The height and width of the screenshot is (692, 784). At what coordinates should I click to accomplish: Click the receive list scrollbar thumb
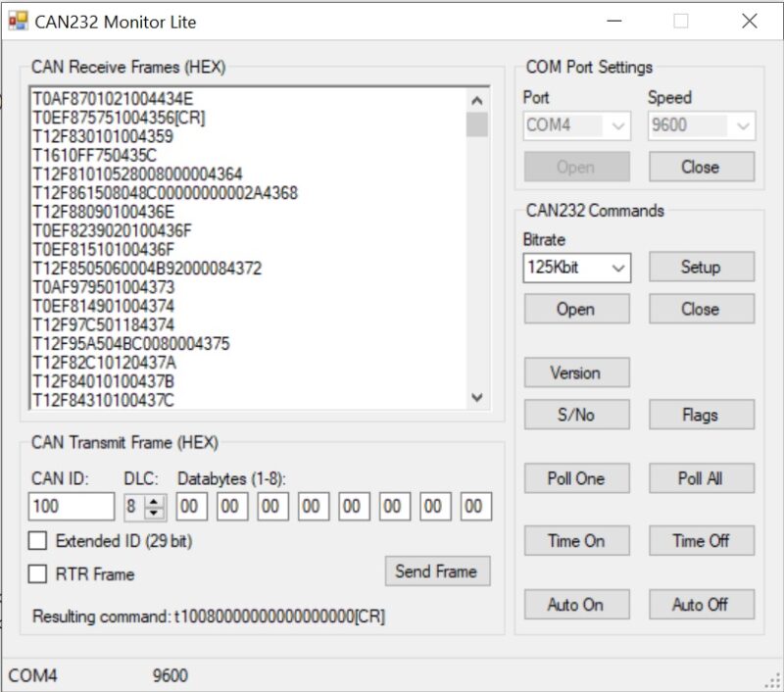(477, 124)
